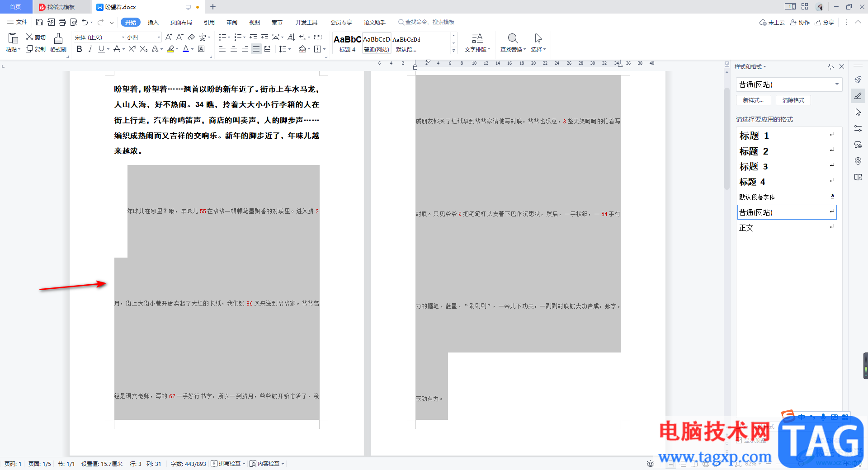868x470 pixels.
Task: Expand line spacing dropdown
Action: click(289, 49)
